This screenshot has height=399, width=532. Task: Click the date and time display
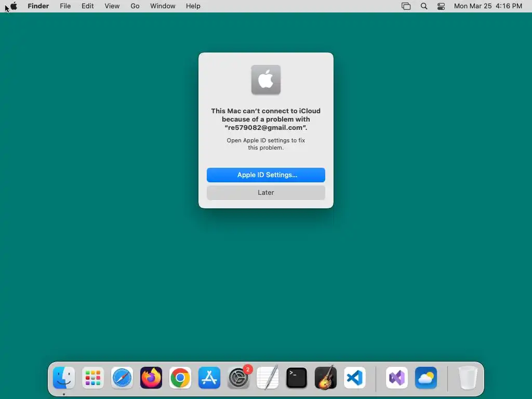pos(488,6)
